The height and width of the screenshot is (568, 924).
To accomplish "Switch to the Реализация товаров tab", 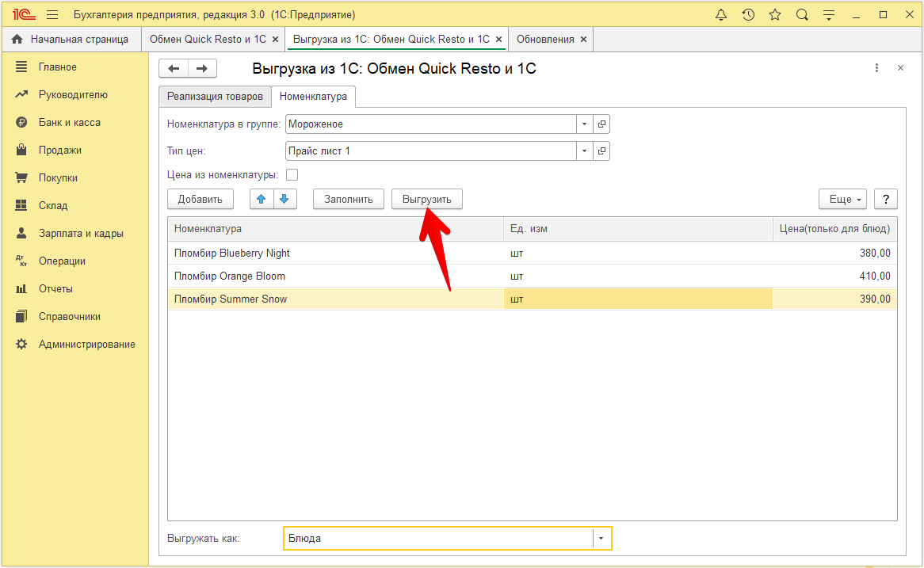I will [215, 97].
